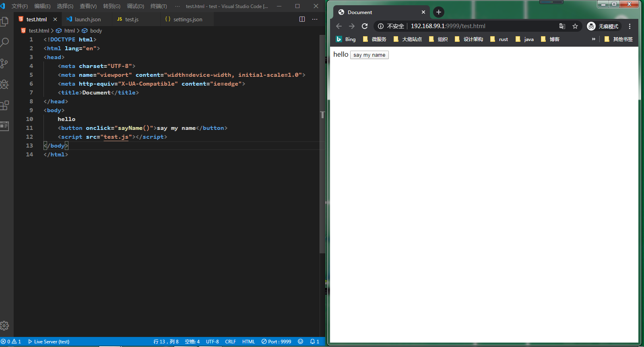Image resolution: width=644 pixels, height=347 pixels.
Task: Open the feedback smiley in status bar
Action: coord(300,342)
